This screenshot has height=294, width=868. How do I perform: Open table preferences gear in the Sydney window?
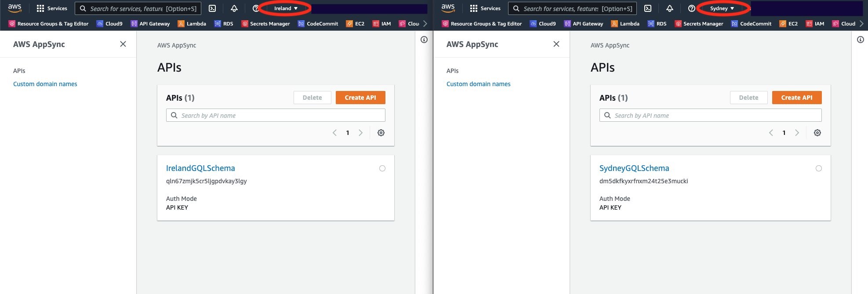coord(817,133)
